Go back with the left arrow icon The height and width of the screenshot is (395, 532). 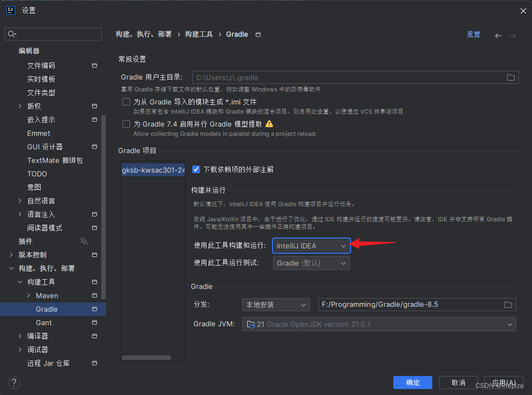498,36
